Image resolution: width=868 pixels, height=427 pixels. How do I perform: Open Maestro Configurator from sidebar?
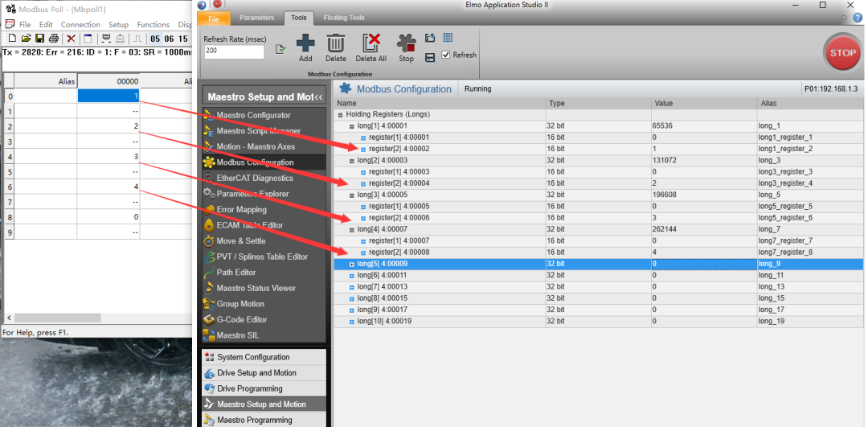[x=253, y=115]
